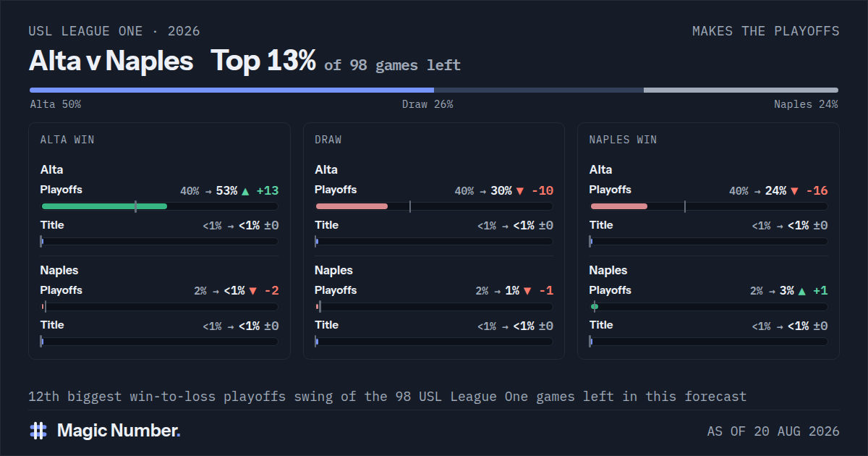Click the blue Alta 50% probability bar segment
This screenshot has width=868, height=456.
[x=231, y=90]
